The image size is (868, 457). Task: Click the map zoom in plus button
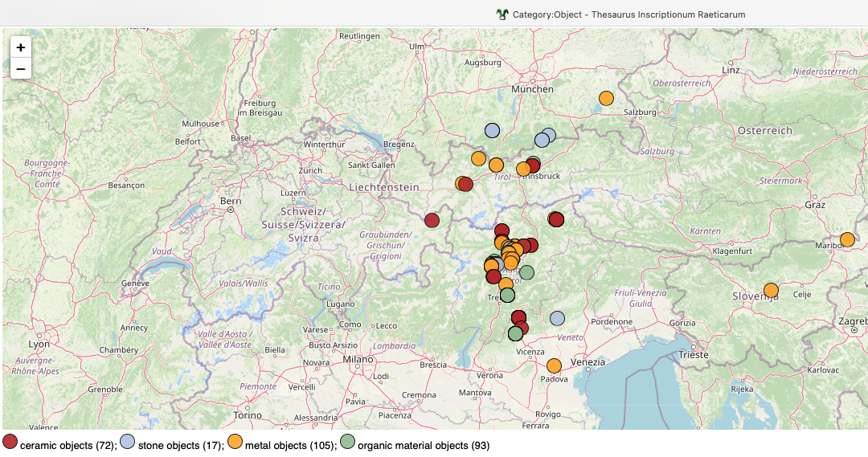[x=21, y=47]
